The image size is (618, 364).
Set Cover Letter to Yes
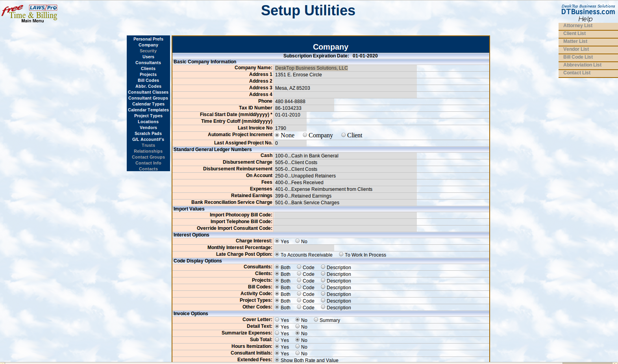pos(277,320)
